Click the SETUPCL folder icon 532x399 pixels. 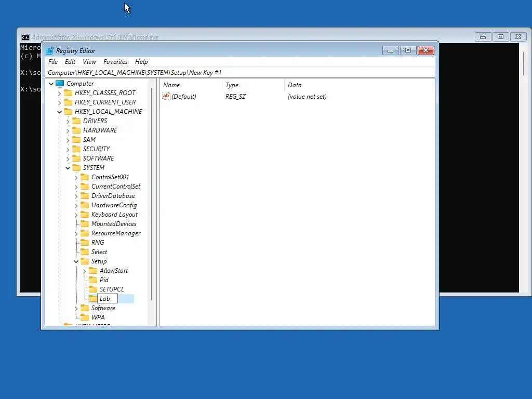pos(93,289)
